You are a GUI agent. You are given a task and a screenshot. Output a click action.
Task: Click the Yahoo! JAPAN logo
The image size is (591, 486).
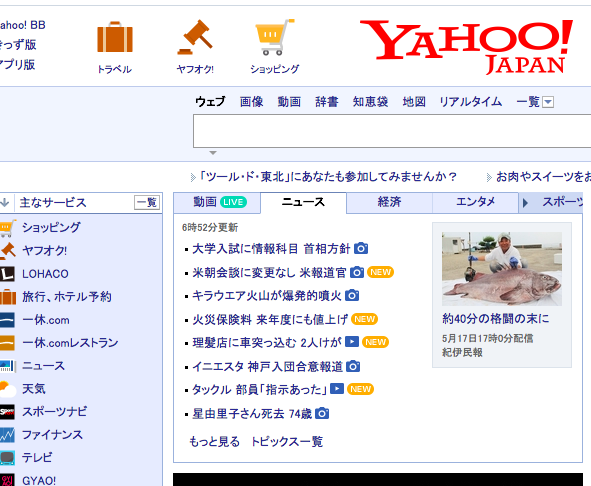pos(466,47)
